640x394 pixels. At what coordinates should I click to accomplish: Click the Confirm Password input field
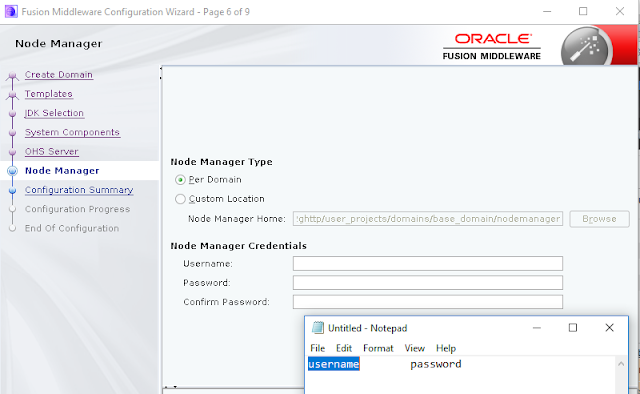pyautogui.click(x=428, y=302)
